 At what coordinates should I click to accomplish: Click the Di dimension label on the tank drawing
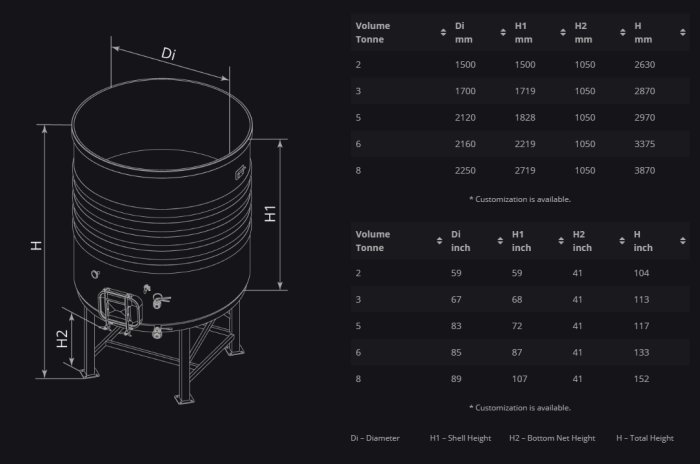click(169, 54)
